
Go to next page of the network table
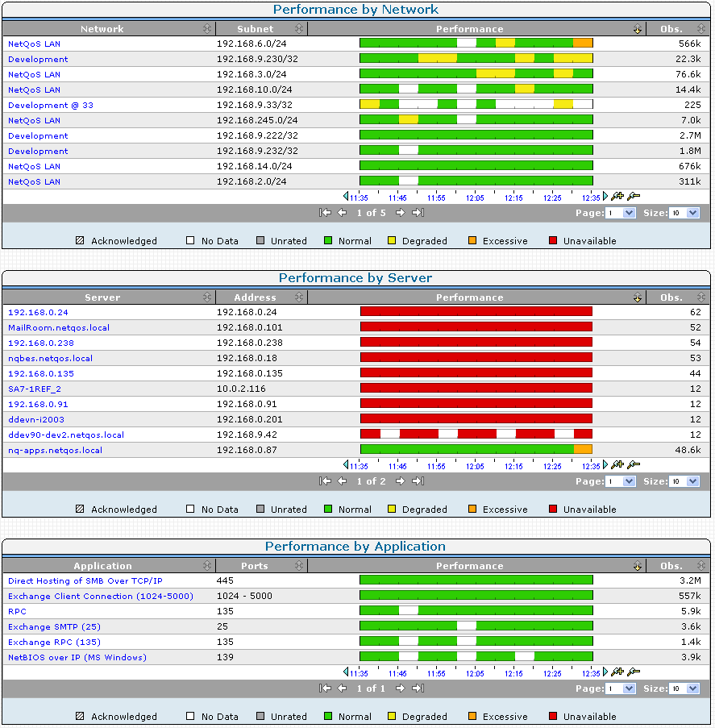click(400, 212)
